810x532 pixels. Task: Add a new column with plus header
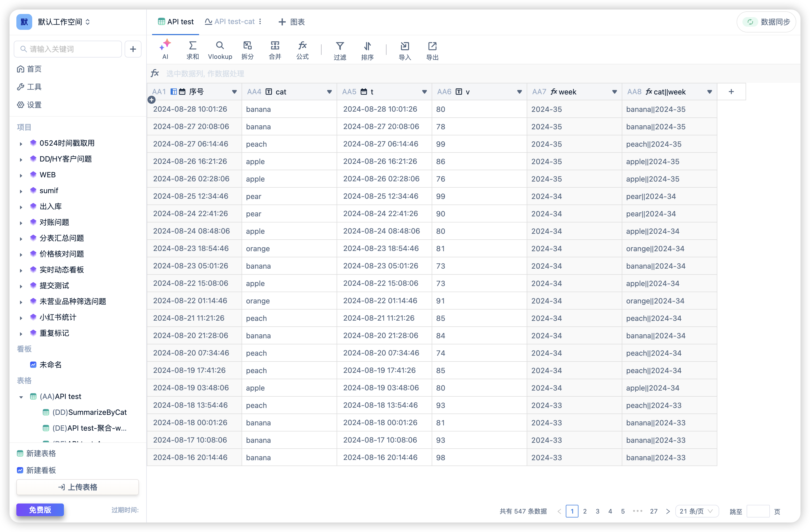(x=731, y=92)
